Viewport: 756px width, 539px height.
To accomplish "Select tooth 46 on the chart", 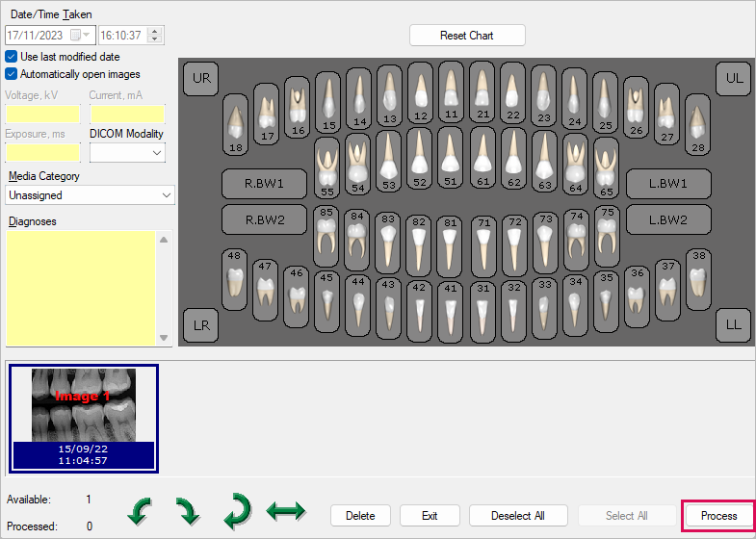I will (297, 296).
